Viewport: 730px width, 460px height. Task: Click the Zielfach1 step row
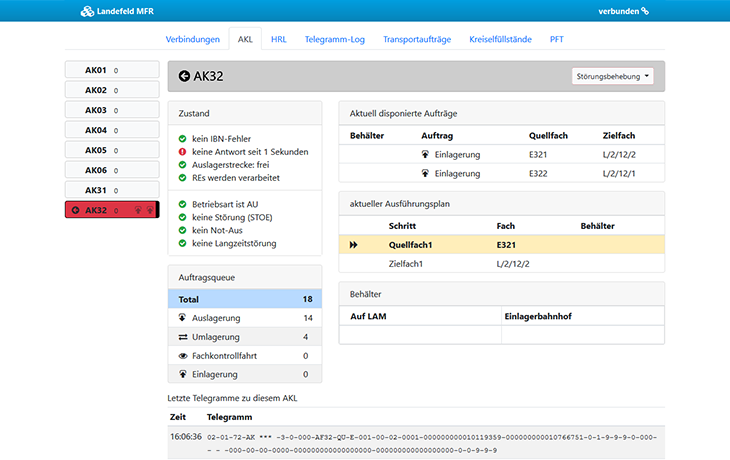coord(501,263)
